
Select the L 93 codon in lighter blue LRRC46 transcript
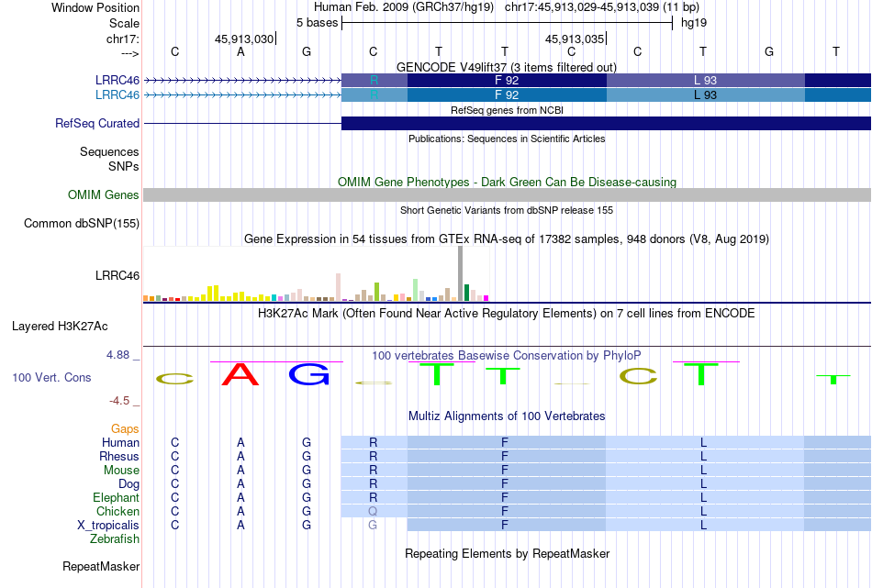tap(705, 95)
